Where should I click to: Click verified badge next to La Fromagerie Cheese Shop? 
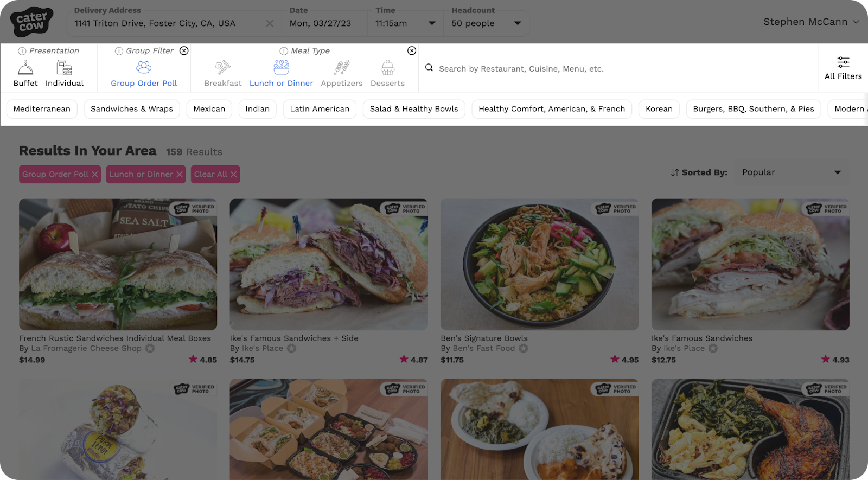point(150,348)
